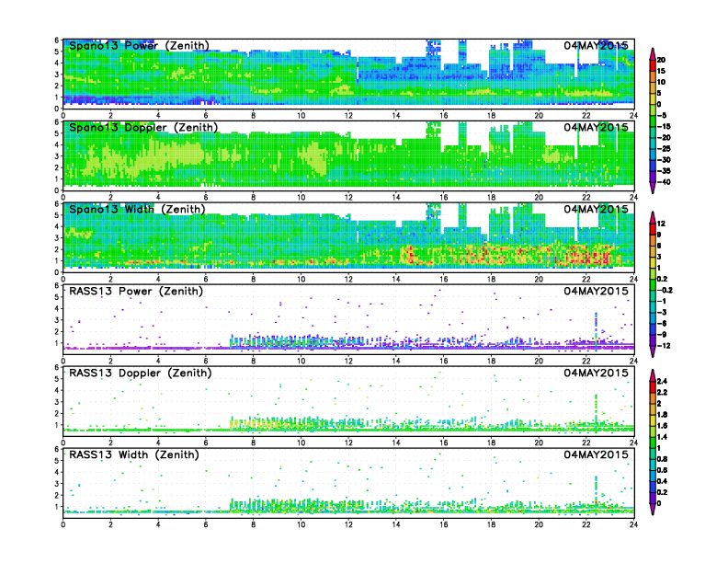Click the '12' label on middle colorbar

[661, 224]
